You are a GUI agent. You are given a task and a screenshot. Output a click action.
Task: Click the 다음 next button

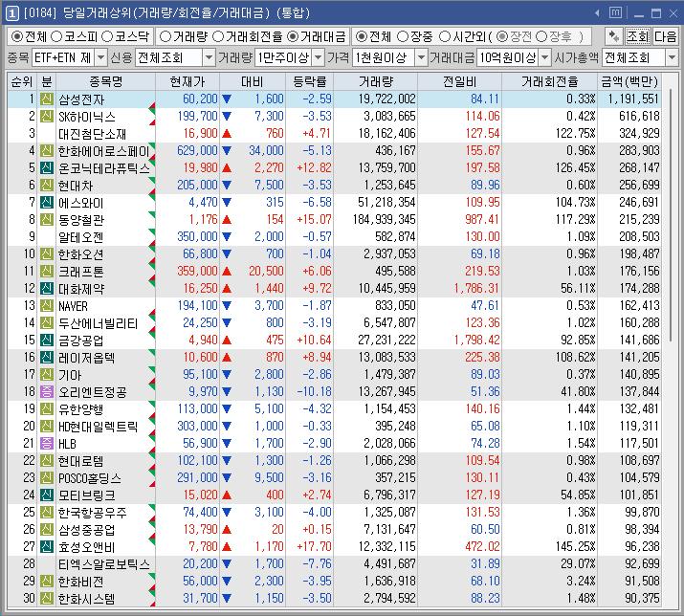(x=665, y=36)
